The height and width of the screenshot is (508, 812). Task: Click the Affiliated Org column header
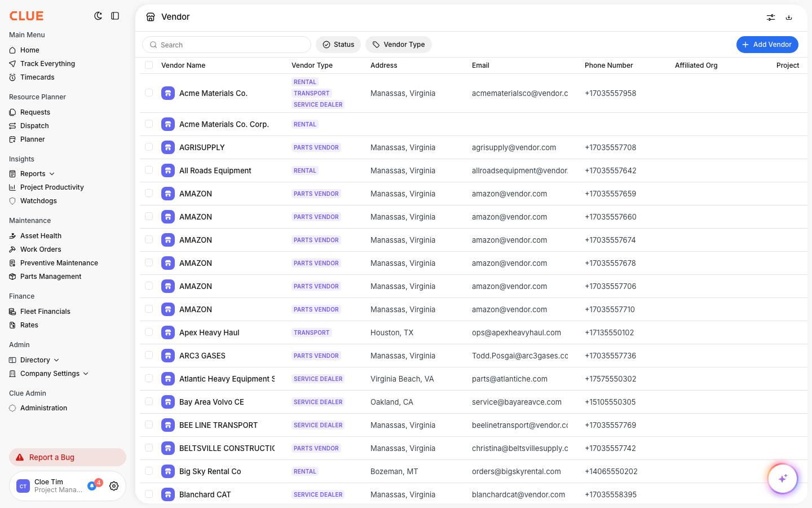point(696,65)
